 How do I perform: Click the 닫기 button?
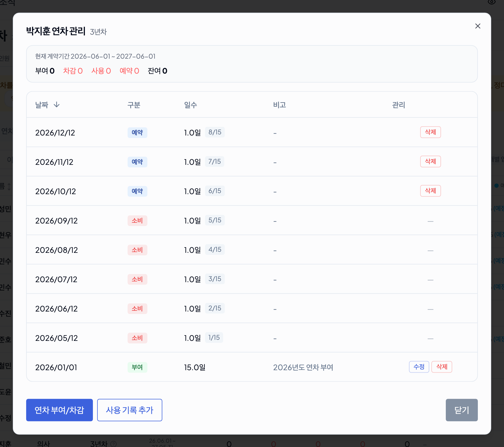[462, 410]
